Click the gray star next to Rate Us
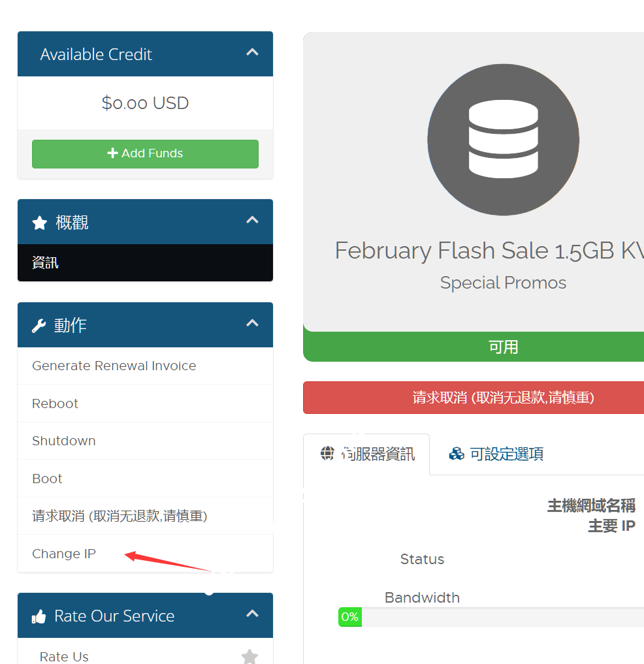The height and width of the screenshot is (664, 644). click(x=249, y=656)
